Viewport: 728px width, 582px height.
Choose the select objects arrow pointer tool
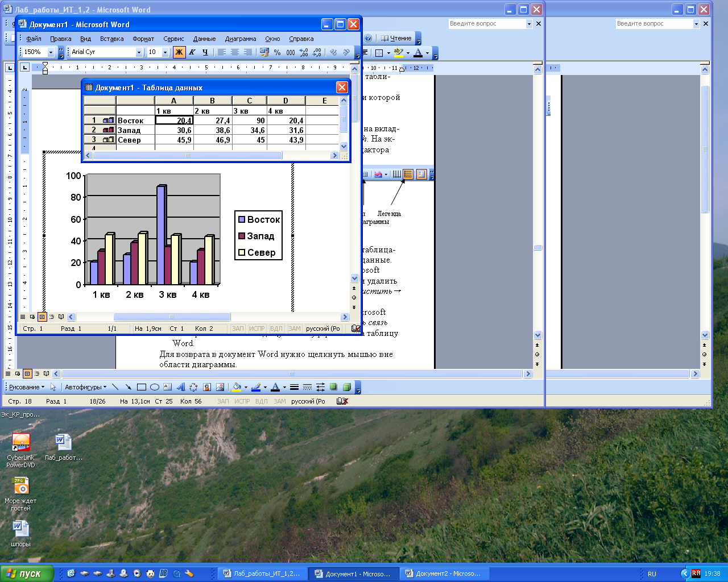click(x=53, y=387)
